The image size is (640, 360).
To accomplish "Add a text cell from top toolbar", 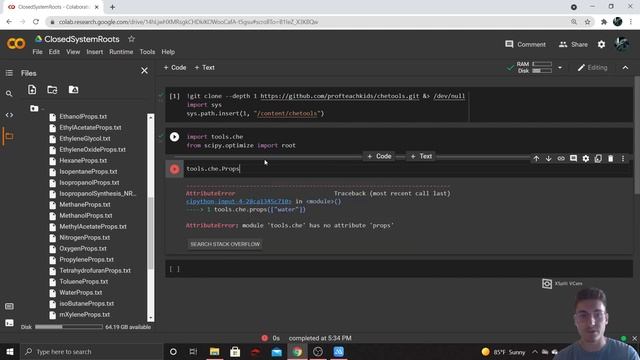I will [204, 68].
